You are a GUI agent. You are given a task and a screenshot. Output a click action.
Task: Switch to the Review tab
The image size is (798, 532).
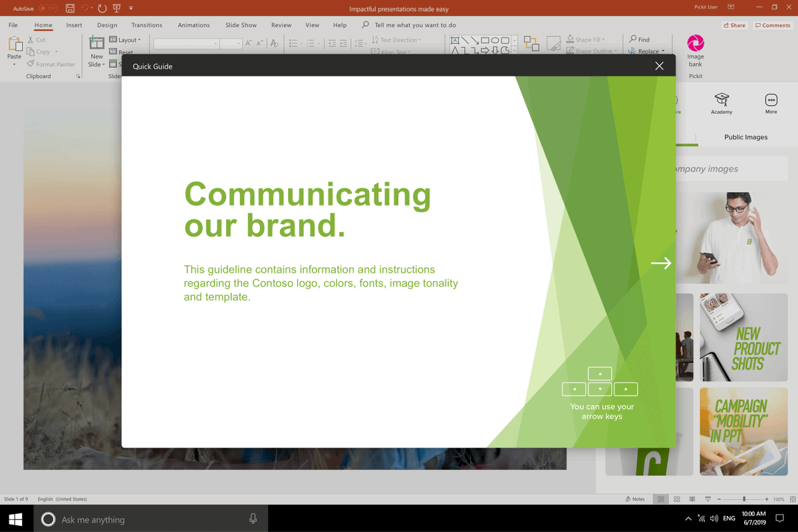281,25
